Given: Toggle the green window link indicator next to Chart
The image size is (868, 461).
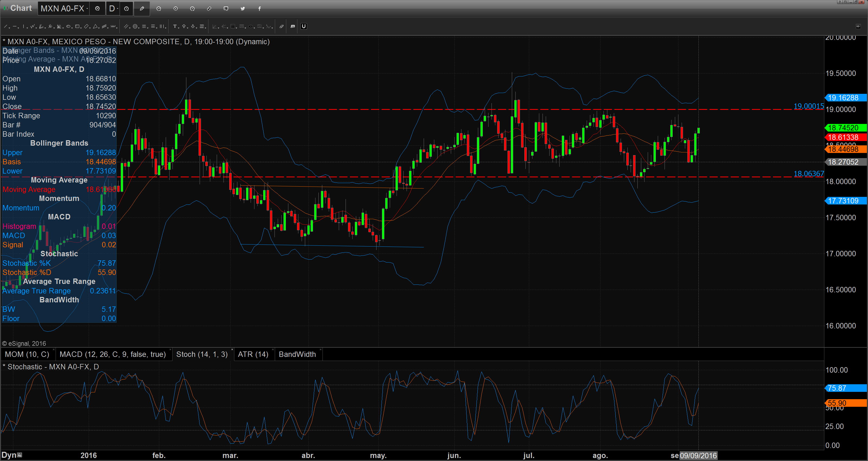Looking at the screenshot, I should click(5, 8).
